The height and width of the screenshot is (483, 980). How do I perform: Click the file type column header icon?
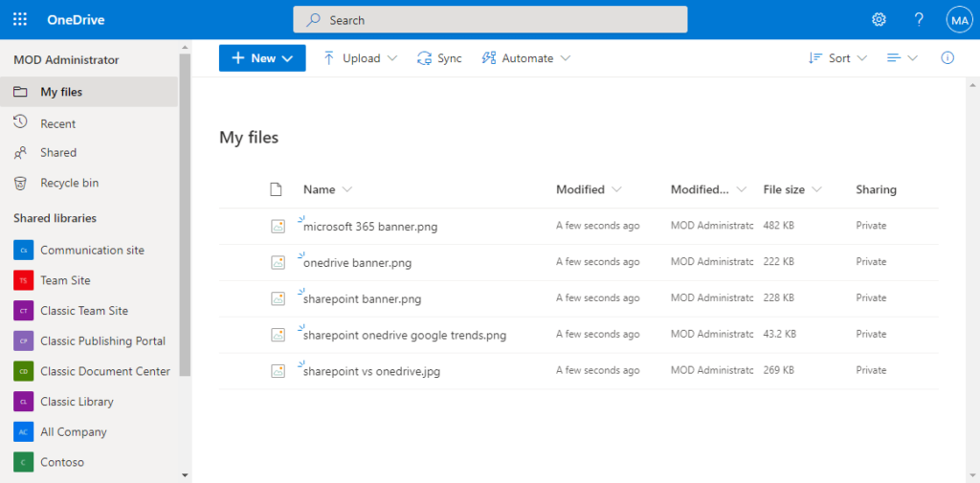coord(276,190)
